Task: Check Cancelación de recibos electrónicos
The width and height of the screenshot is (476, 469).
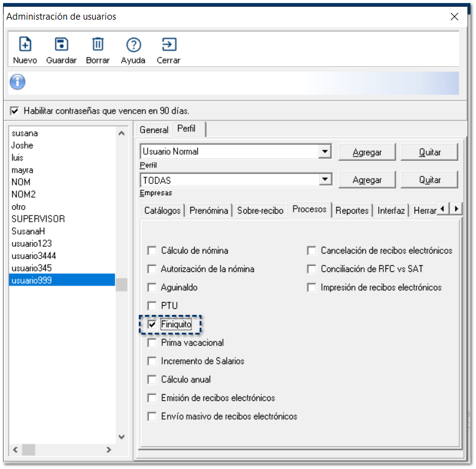Action: coord(311,250)
